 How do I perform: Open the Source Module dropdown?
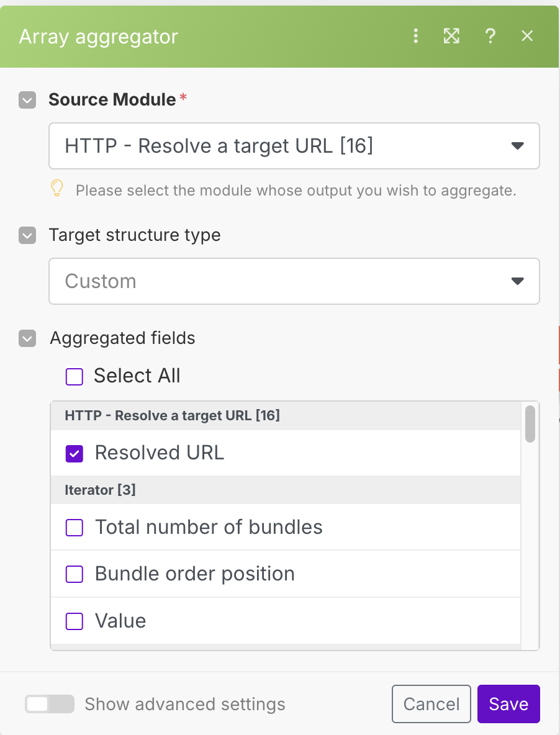pyautogui.click(x=294, y=146)
